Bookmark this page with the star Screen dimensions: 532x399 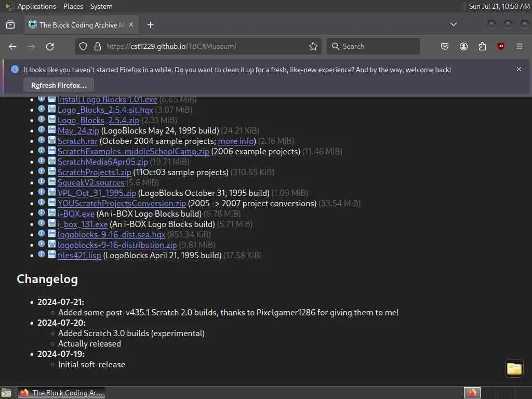[x=313, y=46]
